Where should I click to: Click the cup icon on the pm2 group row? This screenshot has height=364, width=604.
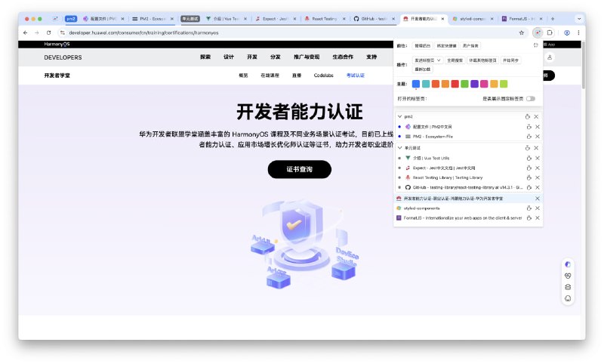tap(527, 116)
